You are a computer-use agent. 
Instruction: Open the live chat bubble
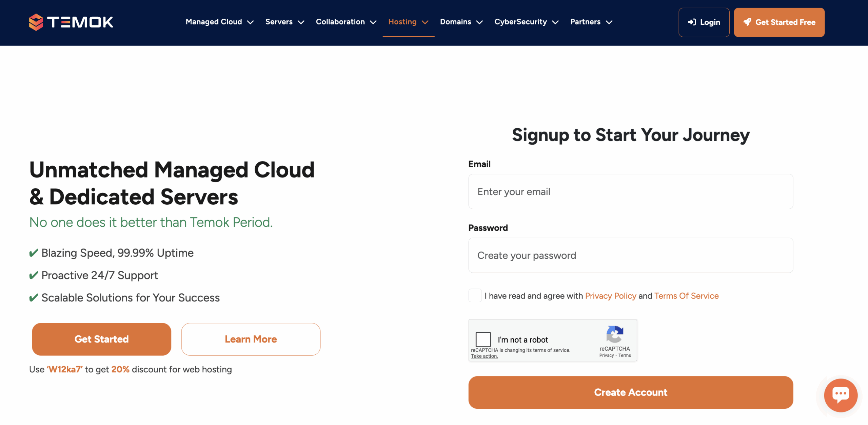pyautogui.click(x=841, y=395)
